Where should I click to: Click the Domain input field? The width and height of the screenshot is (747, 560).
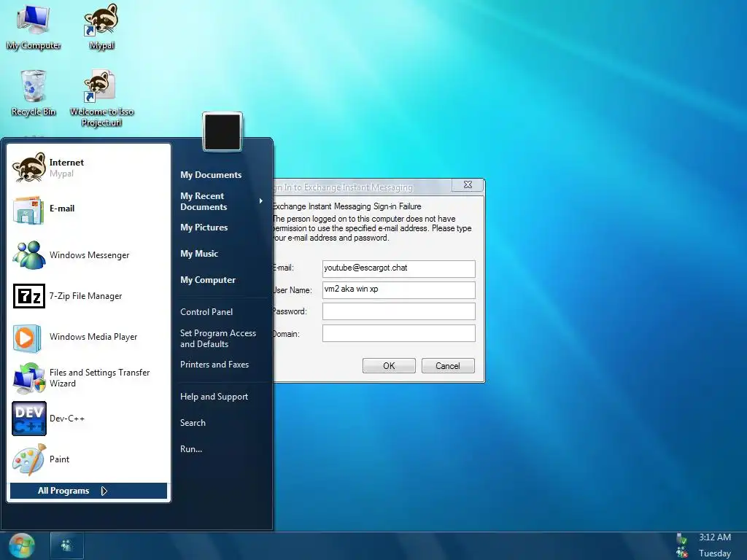click(399, 333)
